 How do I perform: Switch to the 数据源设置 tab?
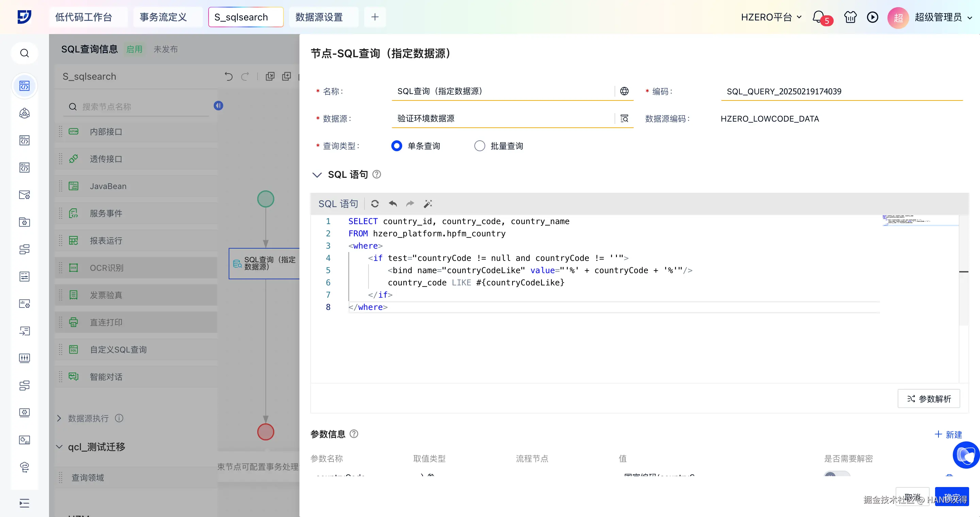point(319,17)
